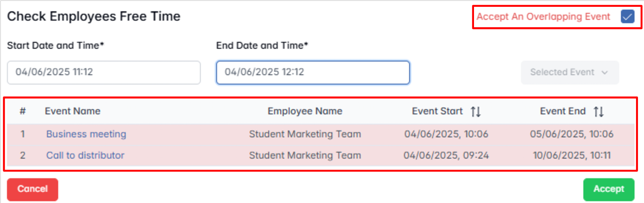The height and width of the screenshot is (203, 644).
Task: Click the Event End sort arrows icon
Action: pyautogui.click(x=598, y=112)
